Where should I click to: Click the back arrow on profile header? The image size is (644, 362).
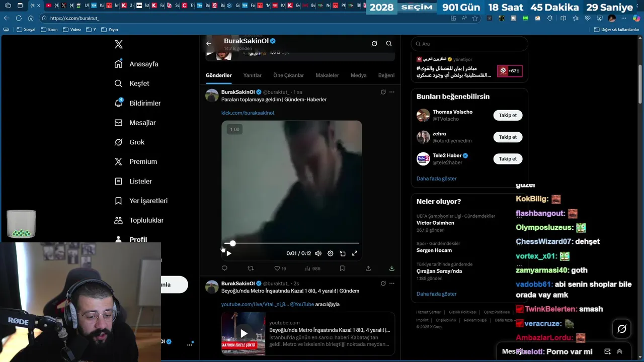(209, 44)
